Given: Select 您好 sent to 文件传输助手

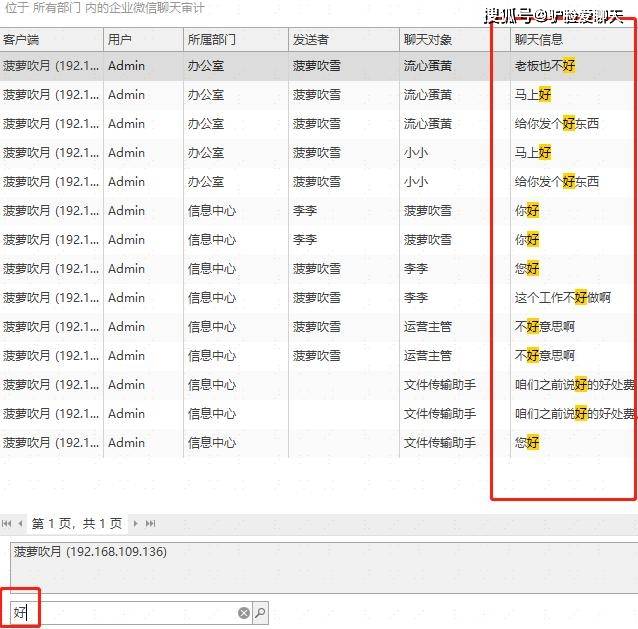Looking at the screenshot, I should pyautogui.click(x=527, y=442).
